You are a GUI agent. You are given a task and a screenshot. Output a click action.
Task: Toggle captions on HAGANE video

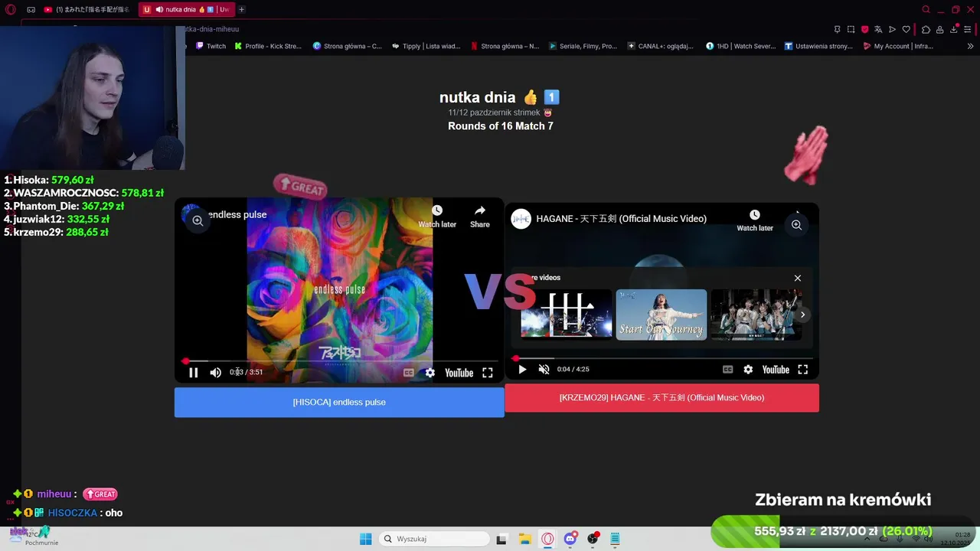tap(727, 370)
